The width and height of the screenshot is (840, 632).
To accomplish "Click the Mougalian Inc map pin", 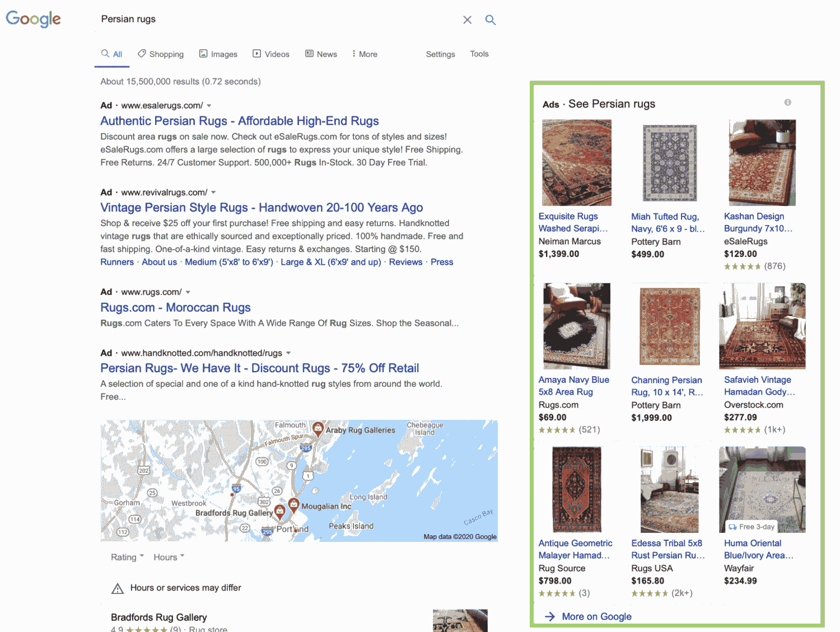I will pos(293,505).
